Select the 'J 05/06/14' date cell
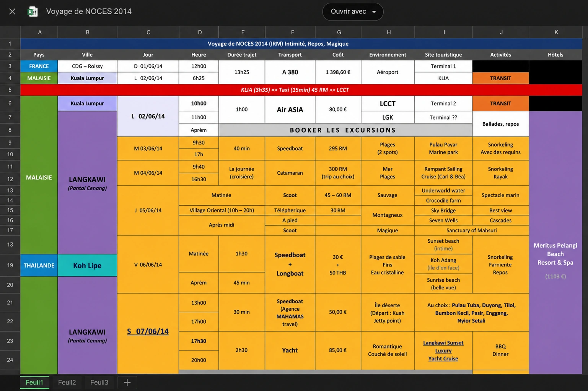 [148, 210]
